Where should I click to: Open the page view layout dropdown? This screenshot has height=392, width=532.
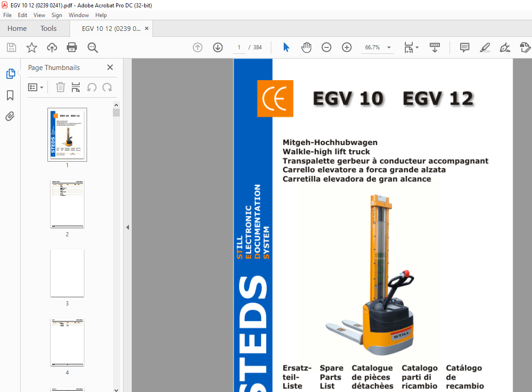pos(411,47)
